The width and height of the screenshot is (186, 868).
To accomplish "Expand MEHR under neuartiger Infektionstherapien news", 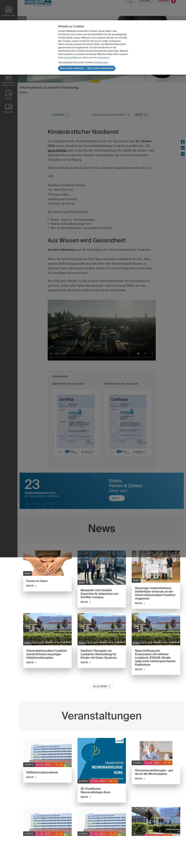I will tap(31, 662).
